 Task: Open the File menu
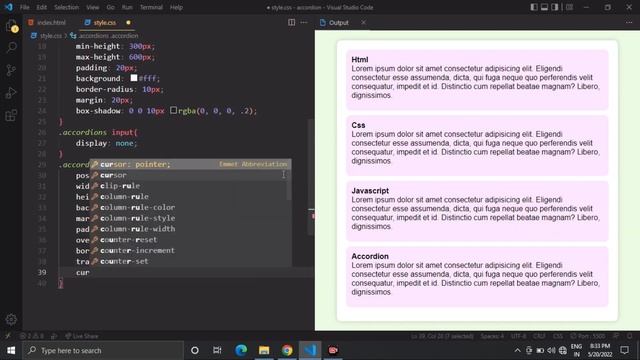(x=24, y=7)
